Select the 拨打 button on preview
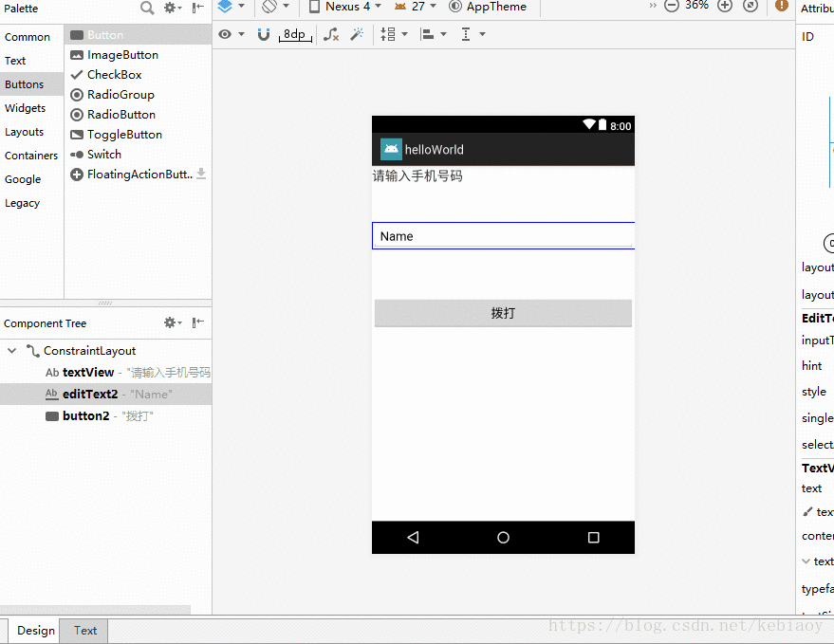 tap(503, 313)
